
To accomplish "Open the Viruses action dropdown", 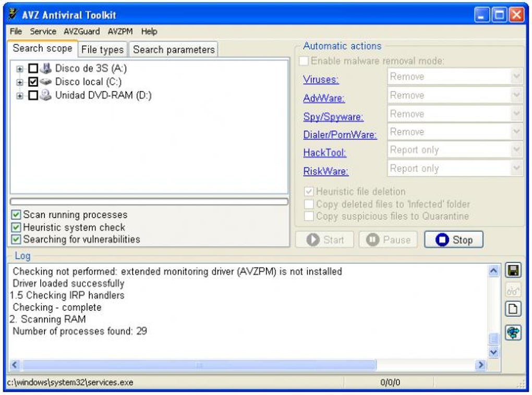I will [x=516, y=77].
